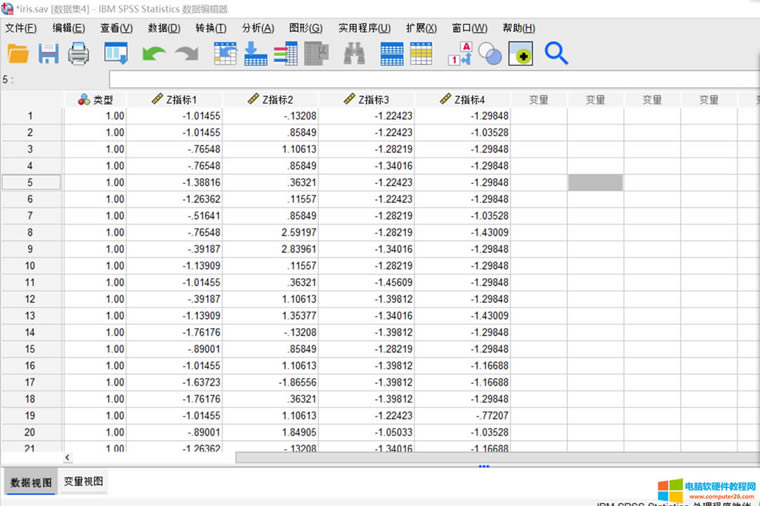The height and width of the screenshot is (506, 760).
Task: Open the 分析(A) menu
Action: click(258, 28)
